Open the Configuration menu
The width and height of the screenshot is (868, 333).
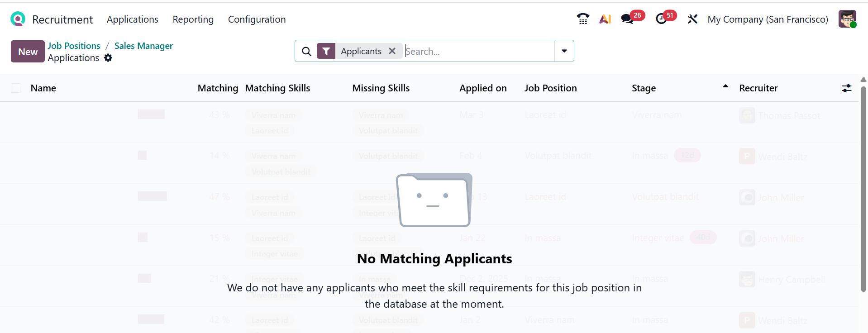tap(257, 19)
